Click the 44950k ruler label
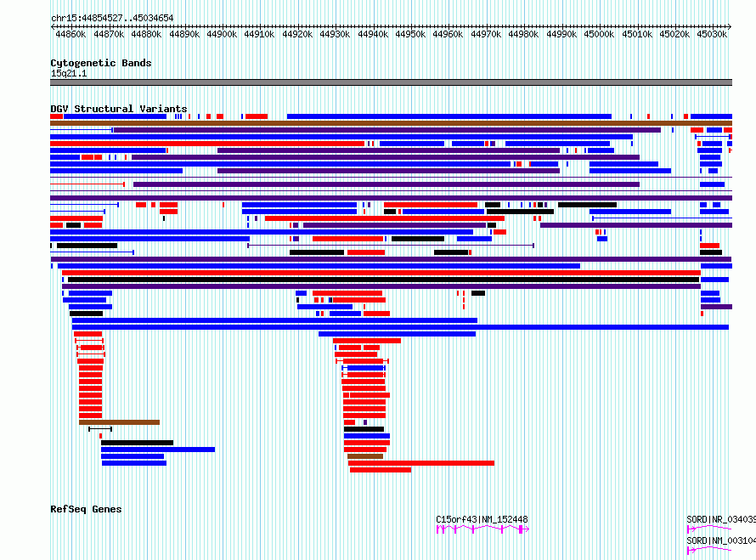Screen dimensions: 756x560 coord(411,34)
